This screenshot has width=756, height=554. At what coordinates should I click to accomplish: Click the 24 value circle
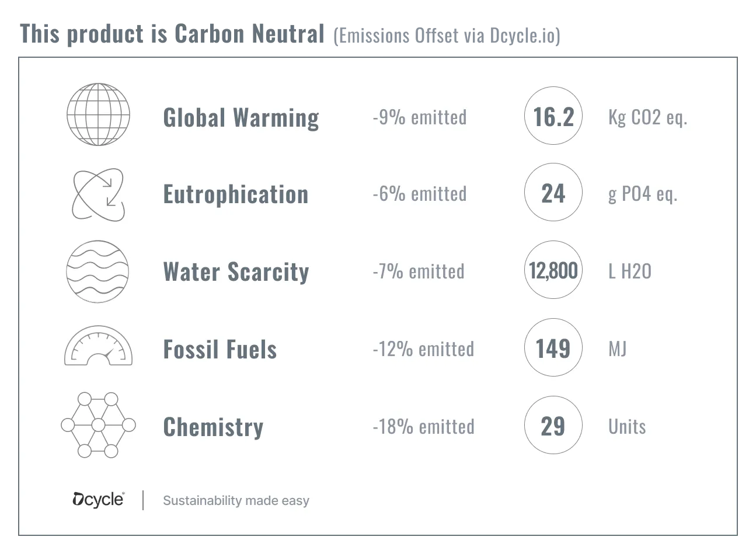point(553,192)
